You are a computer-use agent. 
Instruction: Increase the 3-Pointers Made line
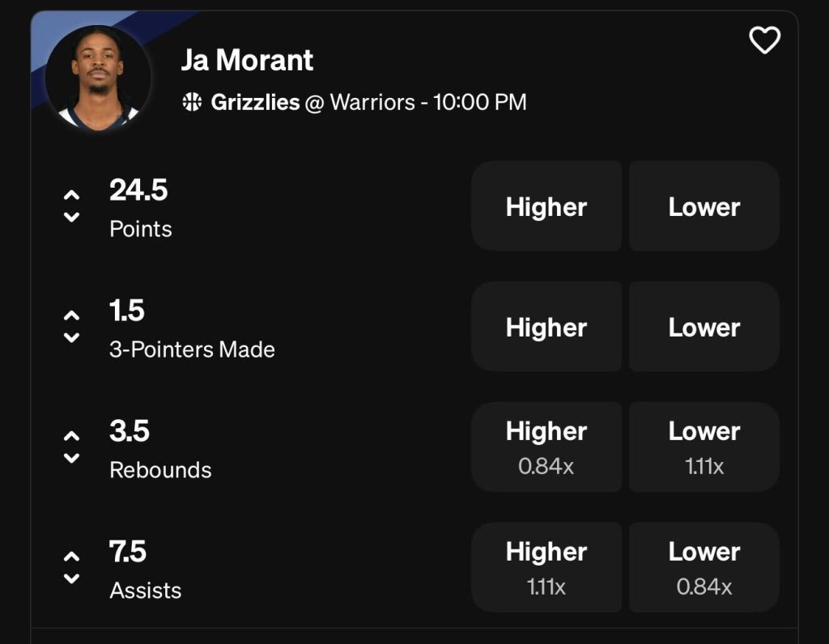[x=72, y=316]
